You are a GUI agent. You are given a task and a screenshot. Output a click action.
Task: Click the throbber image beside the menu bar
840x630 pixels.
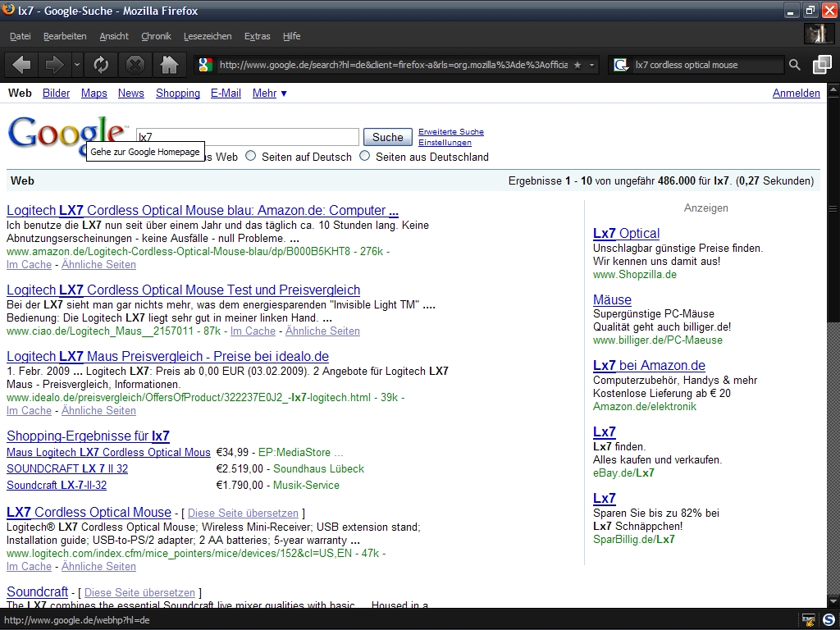coord(819,34)
